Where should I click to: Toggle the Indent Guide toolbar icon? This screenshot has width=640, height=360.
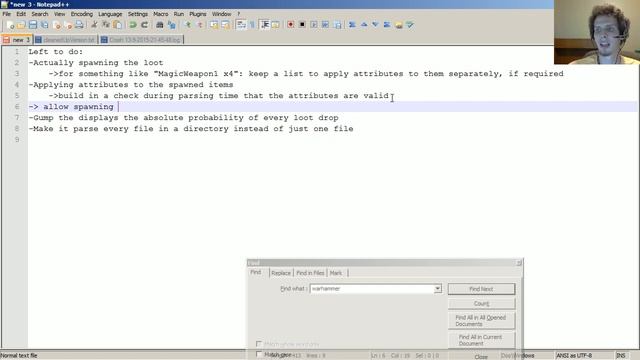coord(264,25)
